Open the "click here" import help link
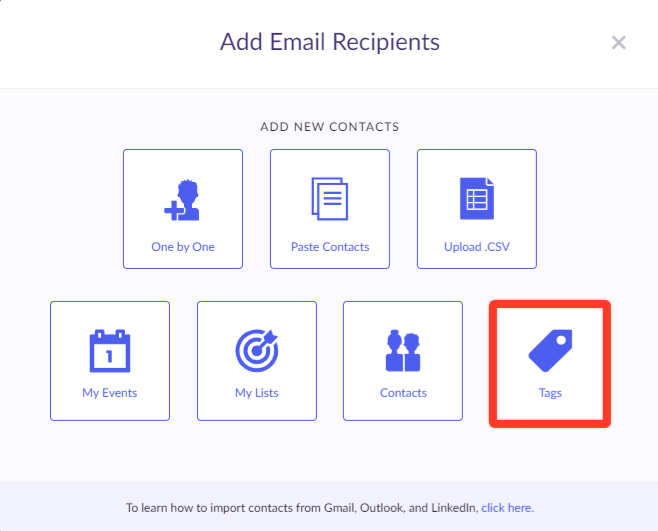The height and width of the screenshot is (531, 658). point(507,508)
